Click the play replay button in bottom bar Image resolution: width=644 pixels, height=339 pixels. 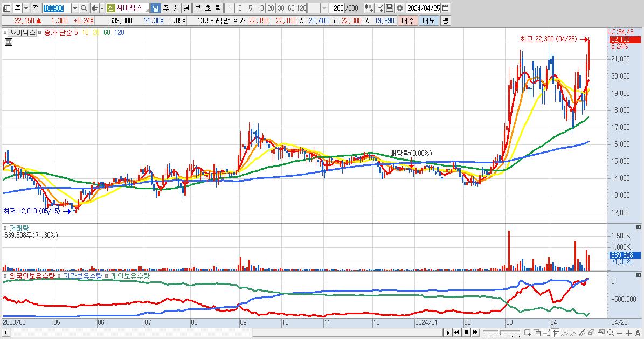448,333
